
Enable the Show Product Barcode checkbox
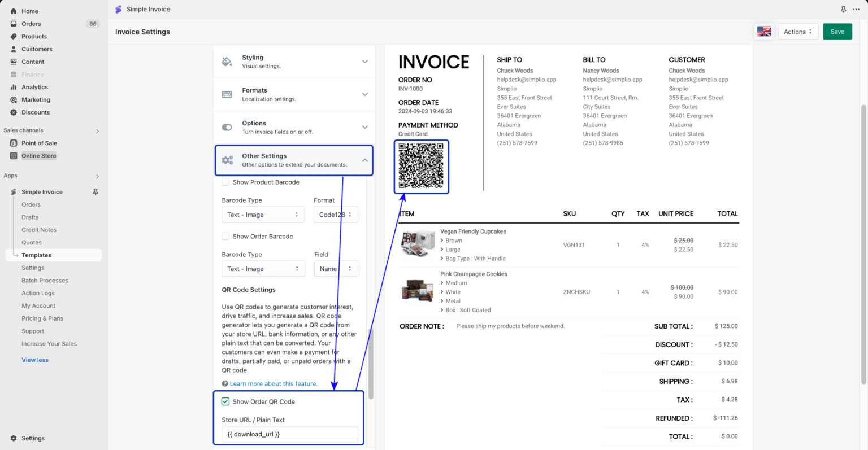click(x=225, y=182)
